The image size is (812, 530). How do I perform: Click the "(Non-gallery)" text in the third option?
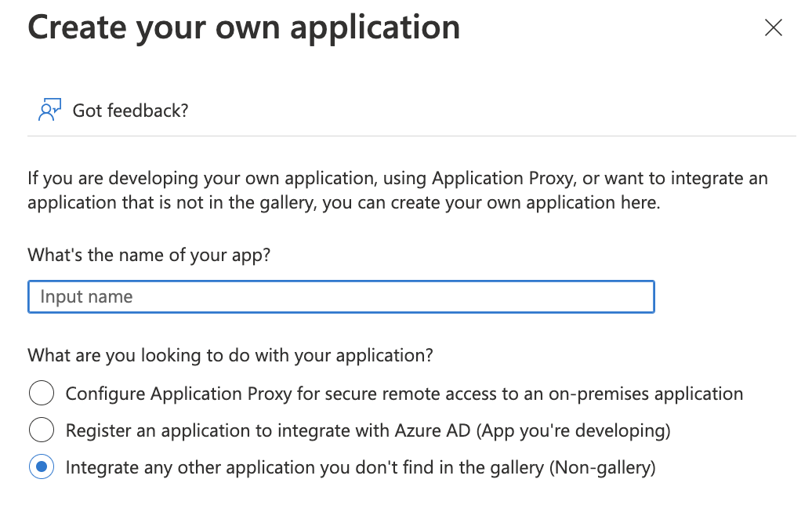(602, 468)
